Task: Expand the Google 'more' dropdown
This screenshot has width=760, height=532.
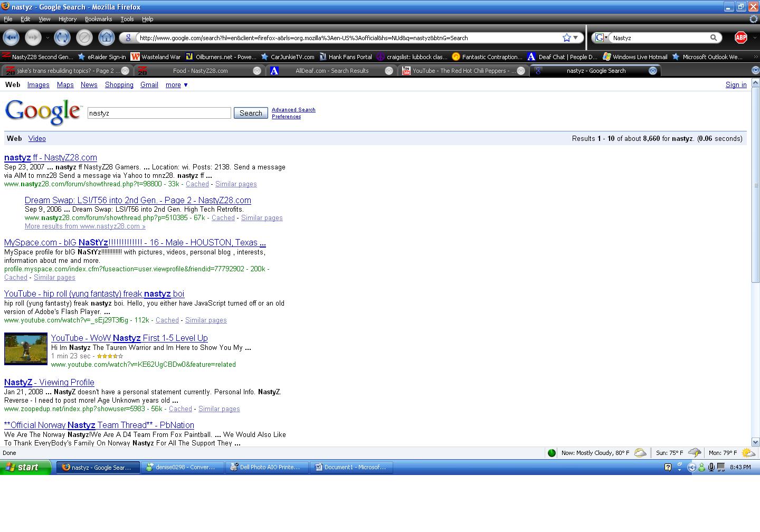Action: (176, 85)
